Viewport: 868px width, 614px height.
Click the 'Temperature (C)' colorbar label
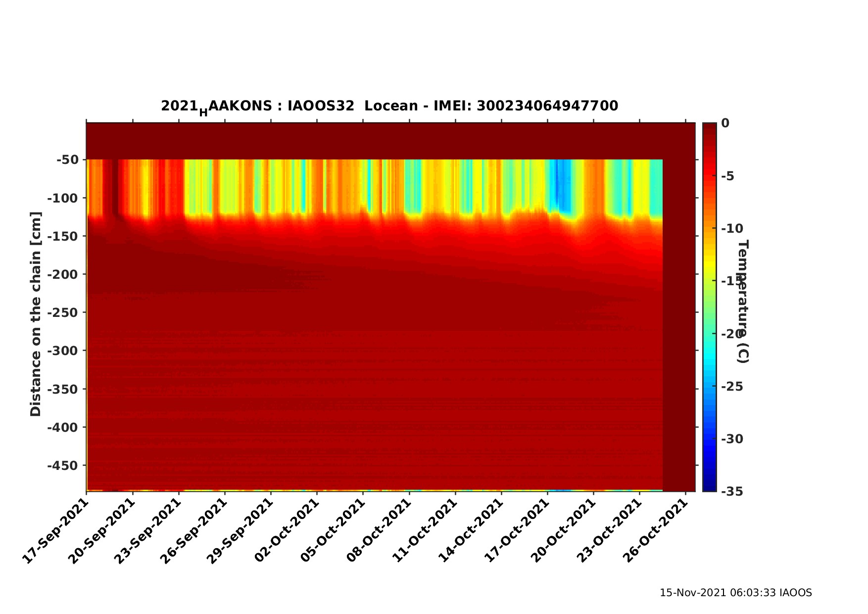pyautogui.click(x=743, y=301)
